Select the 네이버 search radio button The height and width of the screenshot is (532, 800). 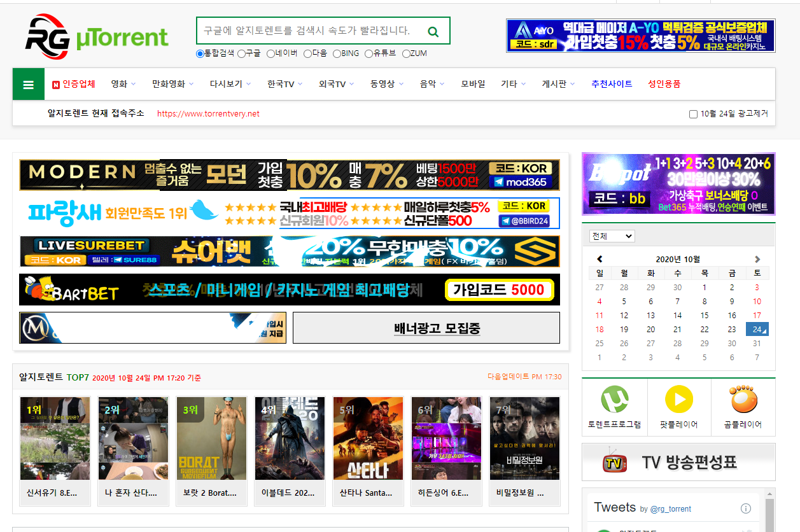pos(270,53)
